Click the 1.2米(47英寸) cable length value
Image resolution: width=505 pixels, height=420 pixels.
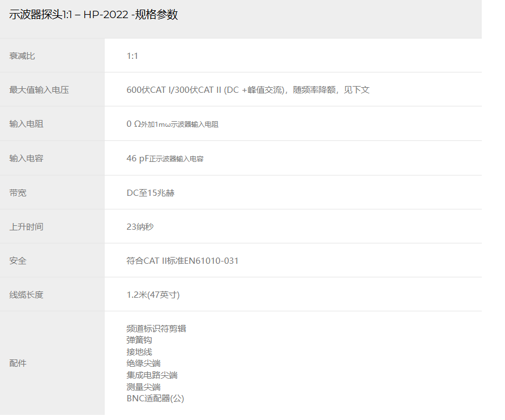(x=153, y=295)
